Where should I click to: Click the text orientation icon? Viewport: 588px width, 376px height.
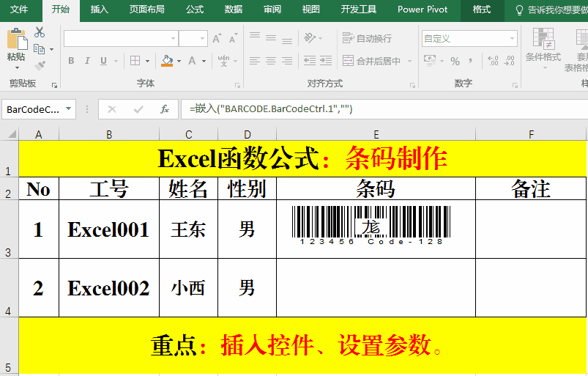pyautogui.click(x=310, y=38)
